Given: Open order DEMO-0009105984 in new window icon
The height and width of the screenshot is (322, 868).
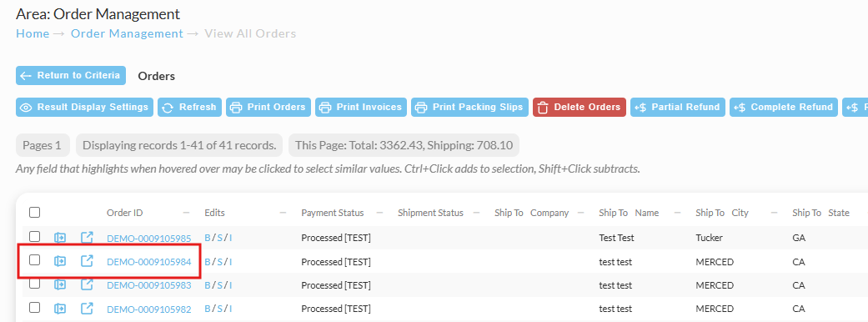Looking at the screenshot, I should point(87,260).
